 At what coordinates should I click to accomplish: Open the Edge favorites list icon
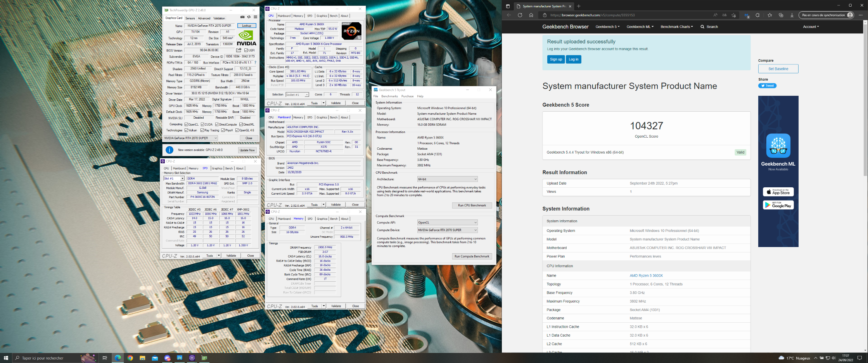(x=769, y=15)
